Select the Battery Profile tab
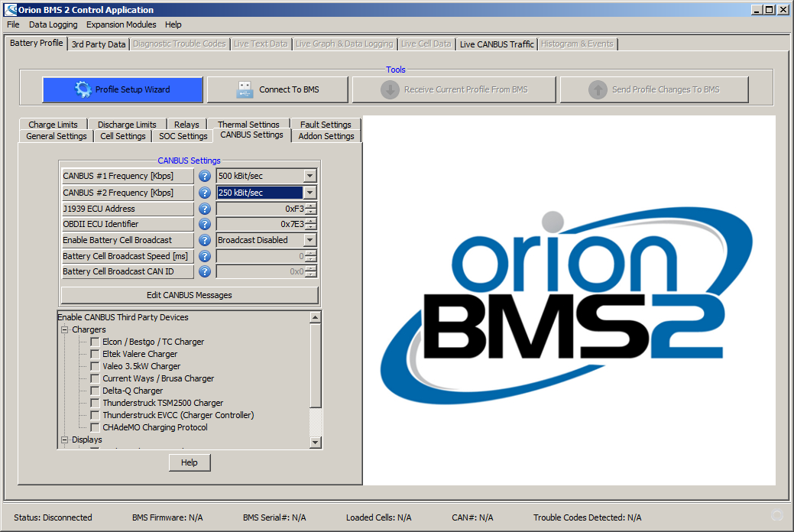Image resolution: width=794 pixels, height=532 pixels. point(37,43)
